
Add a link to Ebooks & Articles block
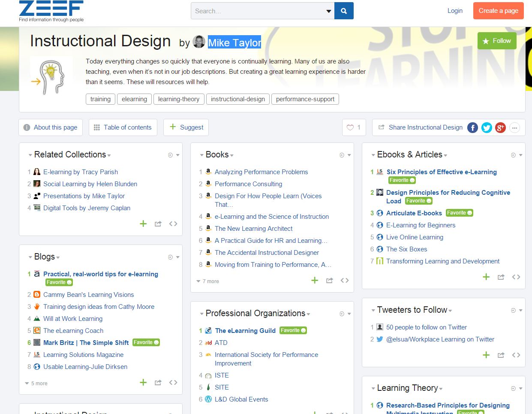[x=486, y=277]
